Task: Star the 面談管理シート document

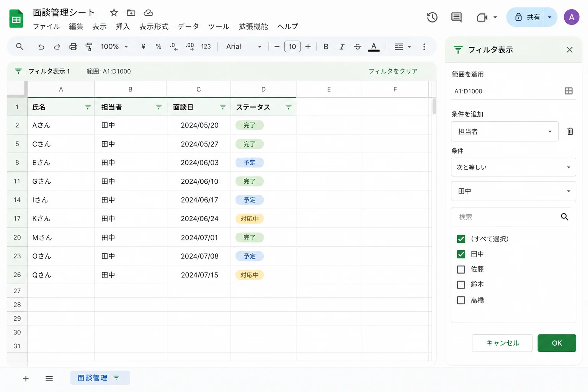Action: 114,13
